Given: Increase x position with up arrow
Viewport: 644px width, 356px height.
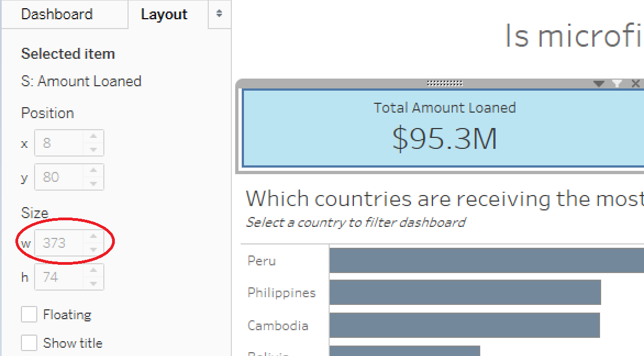Looking at the screenshot, I should pyautogui.click(x=93, y=136).
